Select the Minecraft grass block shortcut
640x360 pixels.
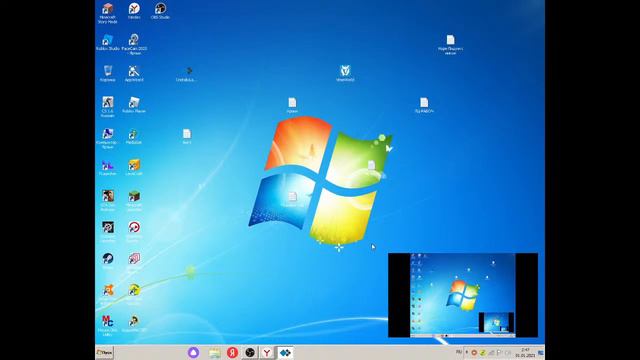[x=134, y=200]
